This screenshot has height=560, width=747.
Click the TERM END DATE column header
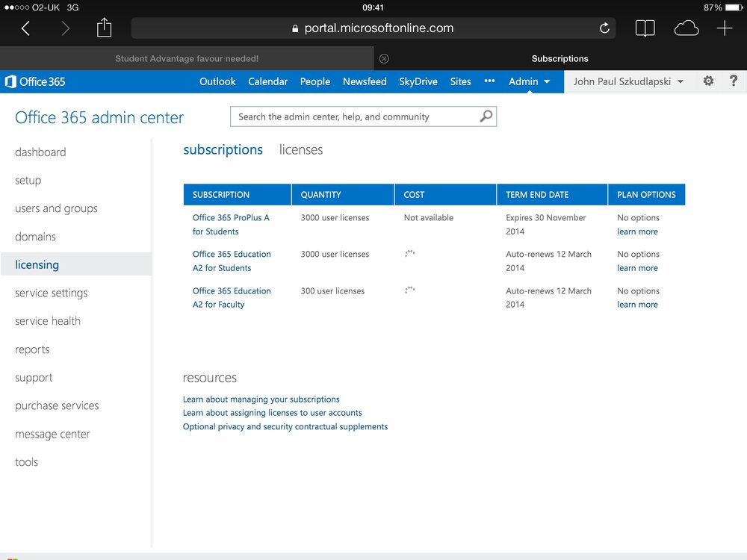point(552,194)
